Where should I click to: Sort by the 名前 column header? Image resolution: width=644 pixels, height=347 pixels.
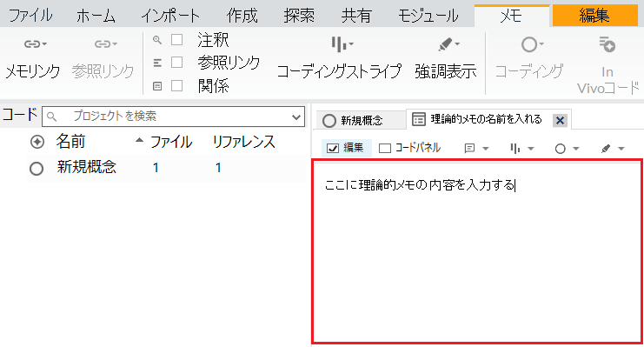pos(70,142)
